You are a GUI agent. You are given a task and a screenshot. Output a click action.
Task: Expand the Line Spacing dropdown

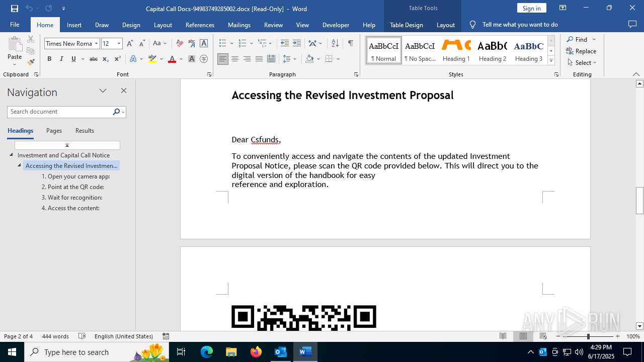(290, 59)
